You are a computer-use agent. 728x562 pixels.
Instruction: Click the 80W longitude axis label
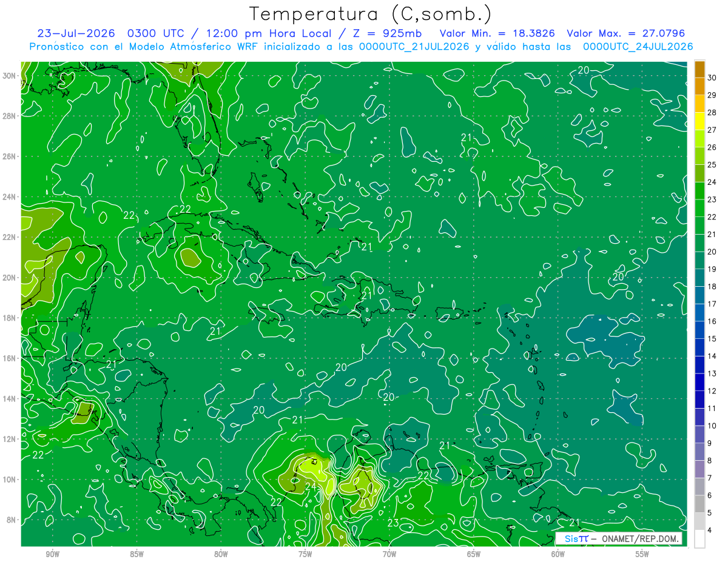pos(221,554)
